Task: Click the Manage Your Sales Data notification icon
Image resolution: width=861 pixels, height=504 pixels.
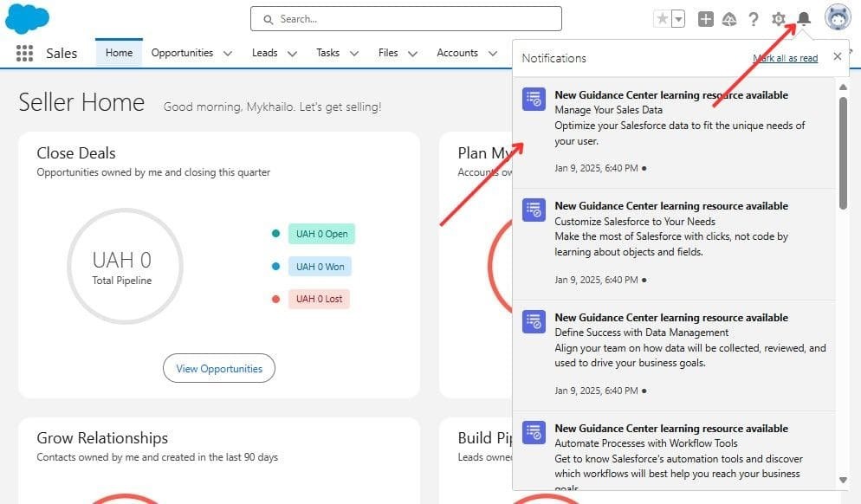Action: pyautogui.click(x=534, y=100)
